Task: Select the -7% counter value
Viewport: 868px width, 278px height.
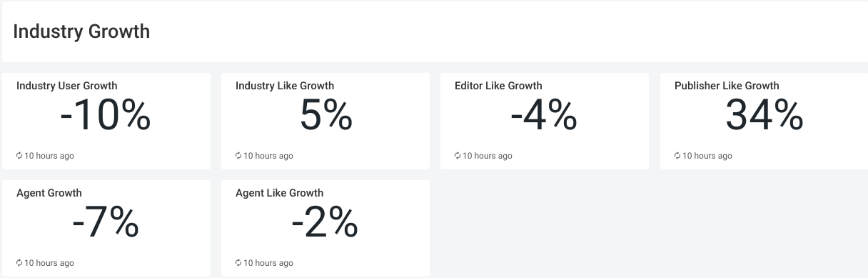Action: (x=106, y=223)
